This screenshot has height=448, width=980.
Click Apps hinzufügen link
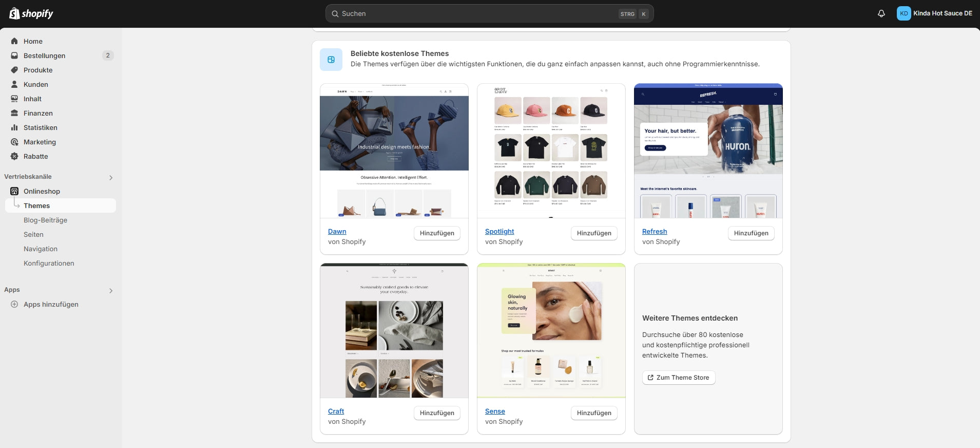(51, 304)
